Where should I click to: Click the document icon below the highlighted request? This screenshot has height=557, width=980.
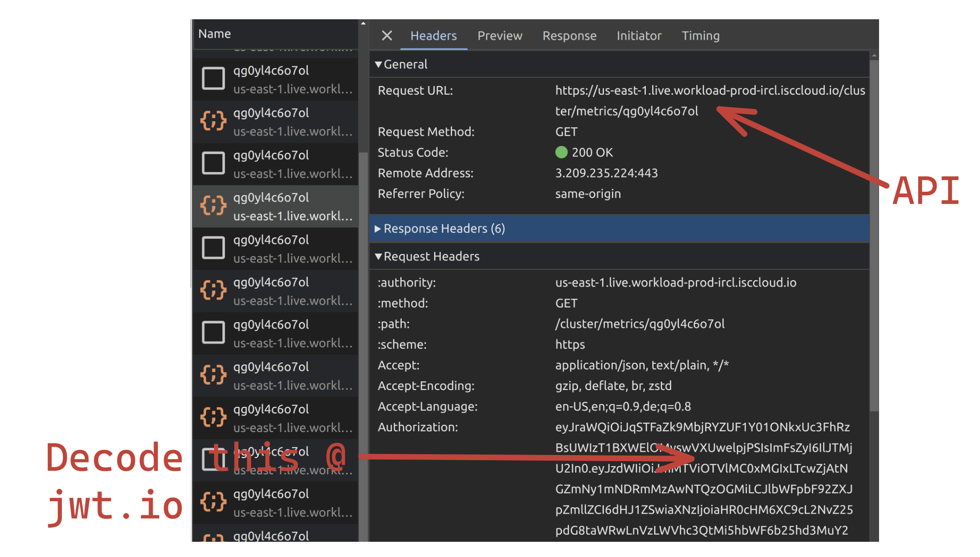213,248
